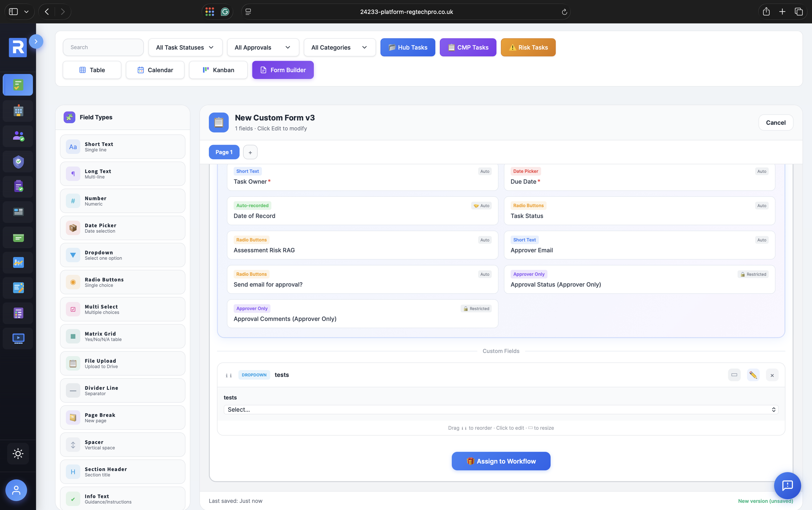
Task: Open the tests Select... dropdown
Action: coord(501,410)
